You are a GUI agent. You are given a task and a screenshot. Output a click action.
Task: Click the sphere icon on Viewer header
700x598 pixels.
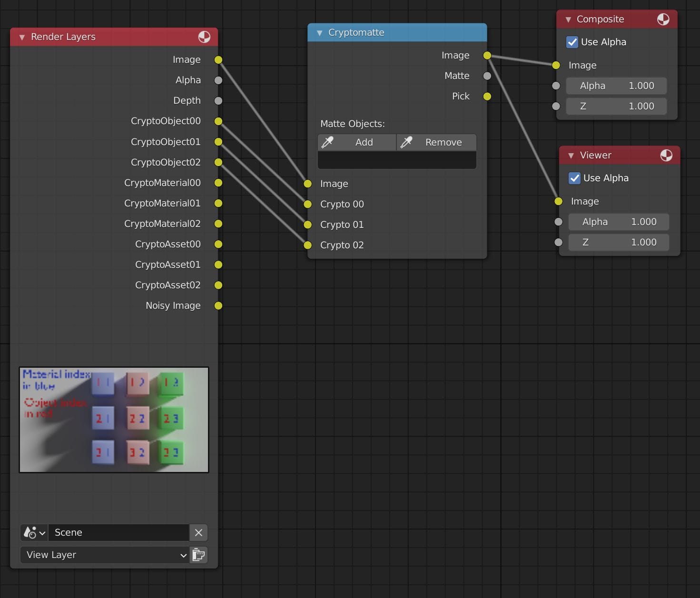(x=666, y=155)
